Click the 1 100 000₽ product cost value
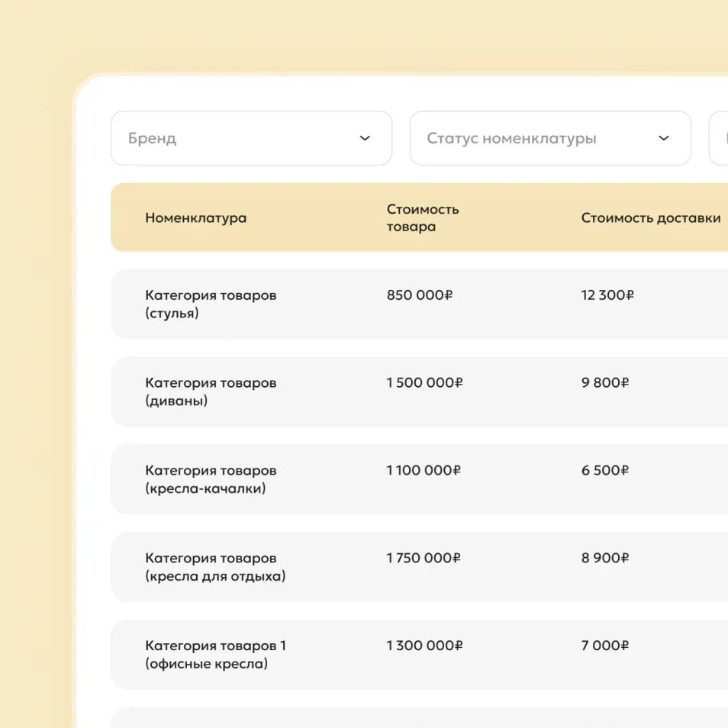 click(424, 470)
